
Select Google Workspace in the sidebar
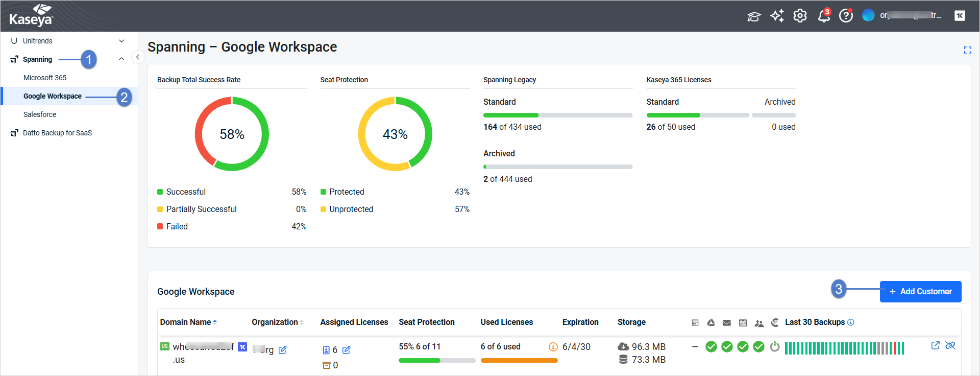(53, 96)
